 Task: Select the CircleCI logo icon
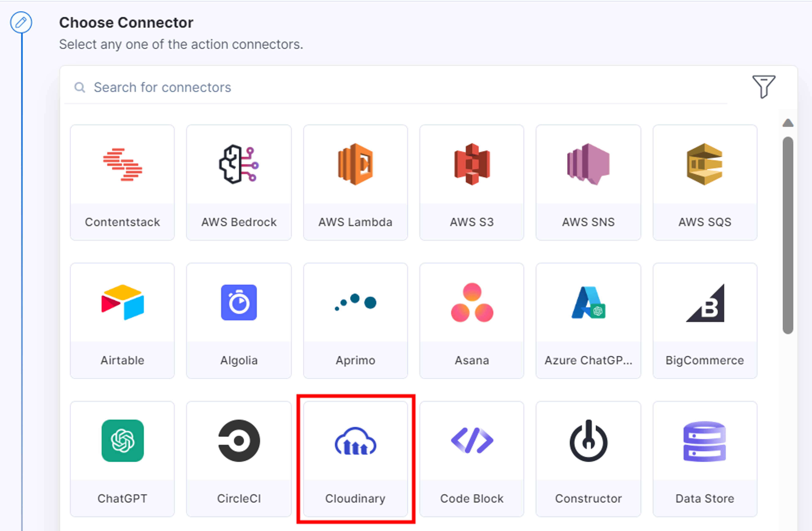(x=239, y=441)
